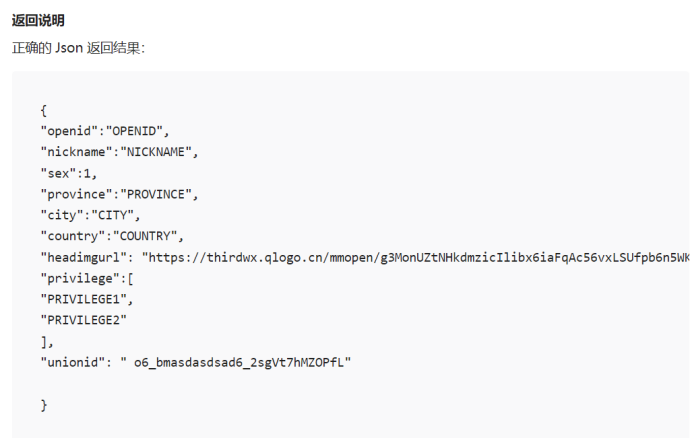Click the 返回说明 heading

coord(39,20)
